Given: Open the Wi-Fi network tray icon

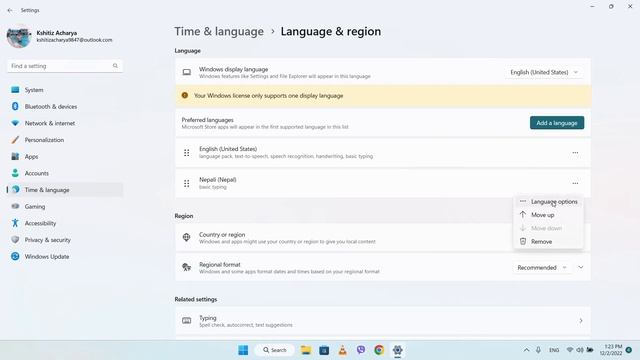Looking at the screenshot, I should pyautogui.click(x=570, y=350).
